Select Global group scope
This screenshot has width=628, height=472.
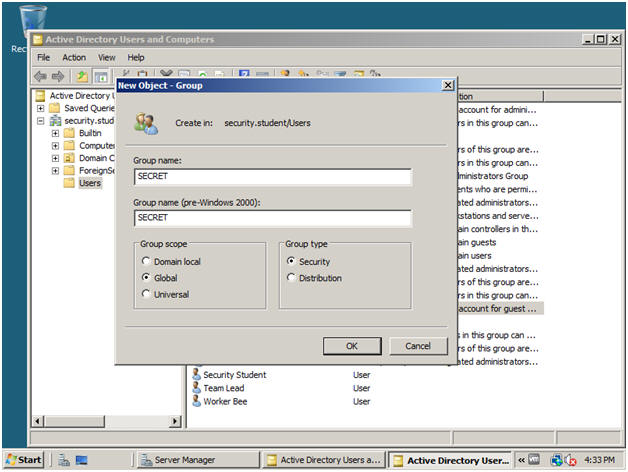pyautogui.click(x=146, y=277)
